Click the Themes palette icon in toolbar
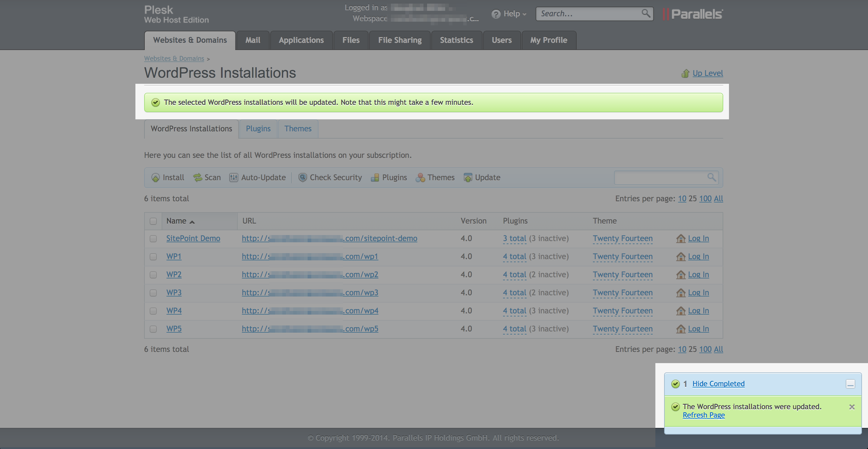 [x=420, y=177]
